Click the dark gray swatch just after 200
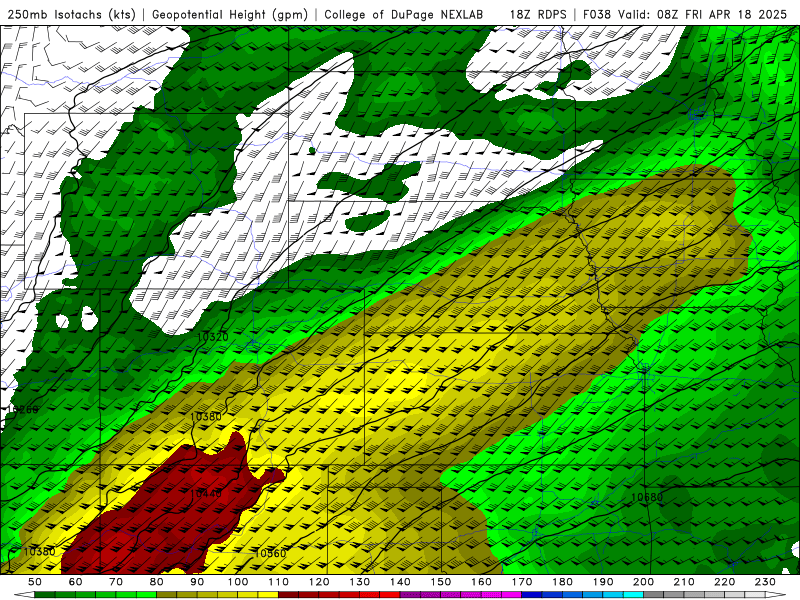800x600 pixels. coord(654,595)
